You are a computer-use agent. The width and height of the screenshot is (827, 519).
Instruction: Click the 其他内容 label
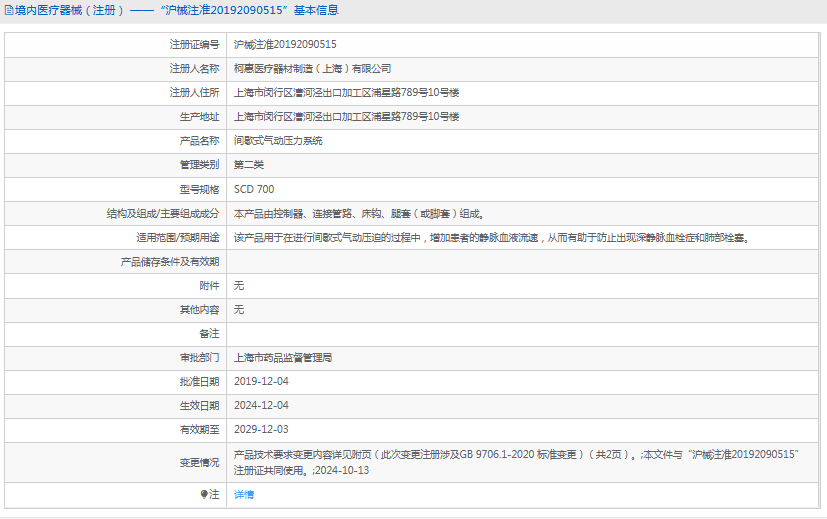[199, 310]
